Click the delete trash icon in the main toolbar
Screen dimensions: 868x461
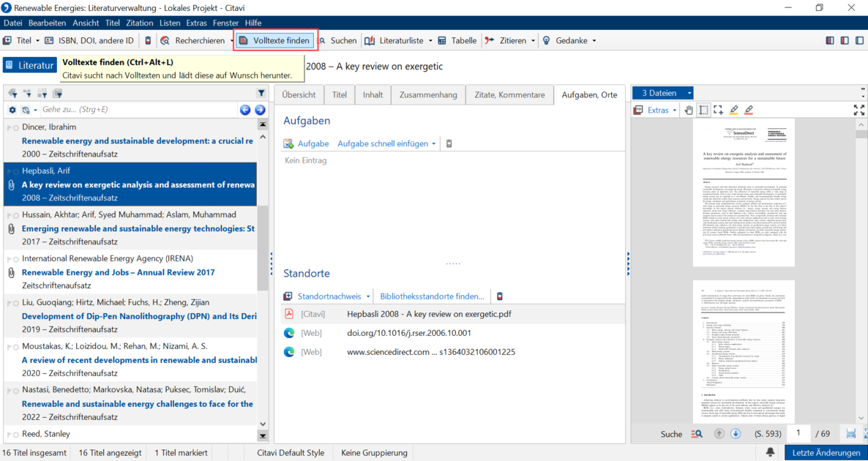(148, 40)
